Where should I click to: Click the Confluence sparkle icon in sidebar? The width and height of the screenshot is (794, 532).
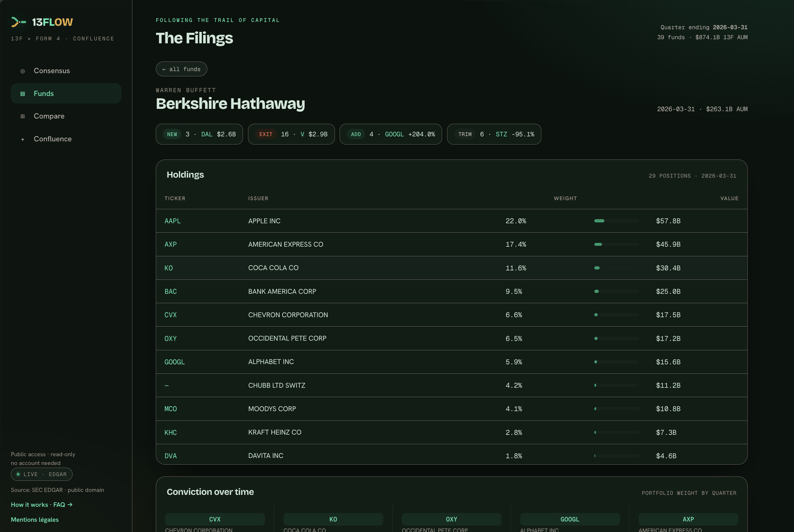(23, 139)
